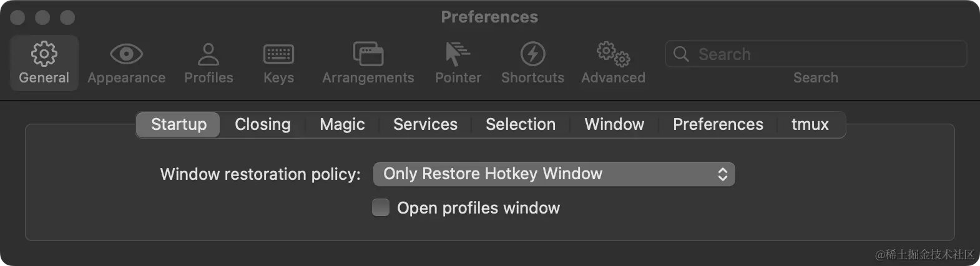Open Appearance settings eye icon
Image resolution: width=980 pixels, height=266 pixels.
(x=126, y=54)
